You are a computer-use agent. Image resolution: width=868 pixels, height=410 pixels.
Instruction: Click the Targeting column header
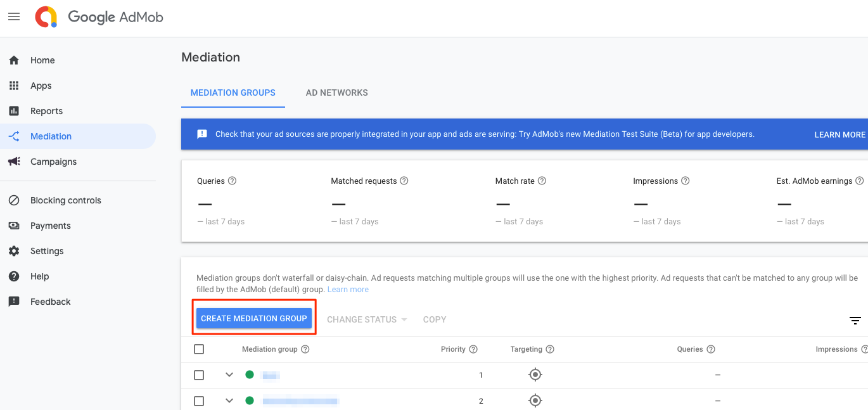click(x=527, y=349)
